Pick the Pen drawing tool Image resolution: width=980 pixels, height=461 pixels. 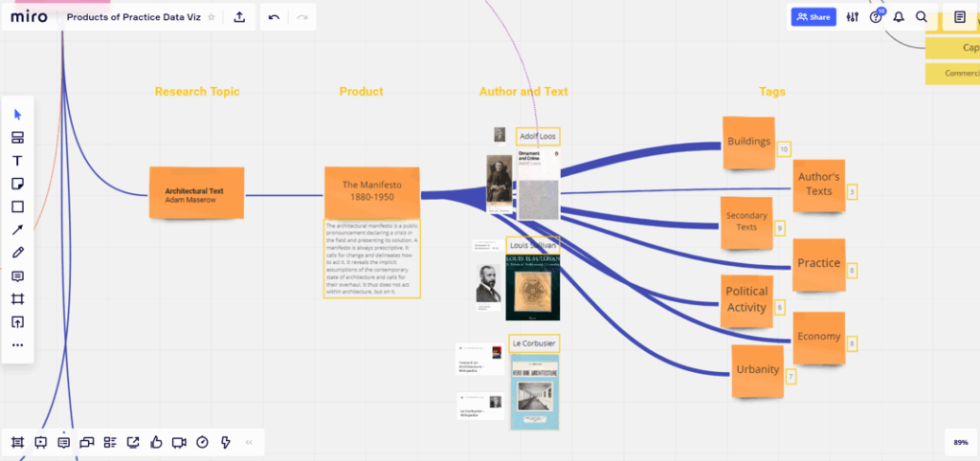(17, 252)
